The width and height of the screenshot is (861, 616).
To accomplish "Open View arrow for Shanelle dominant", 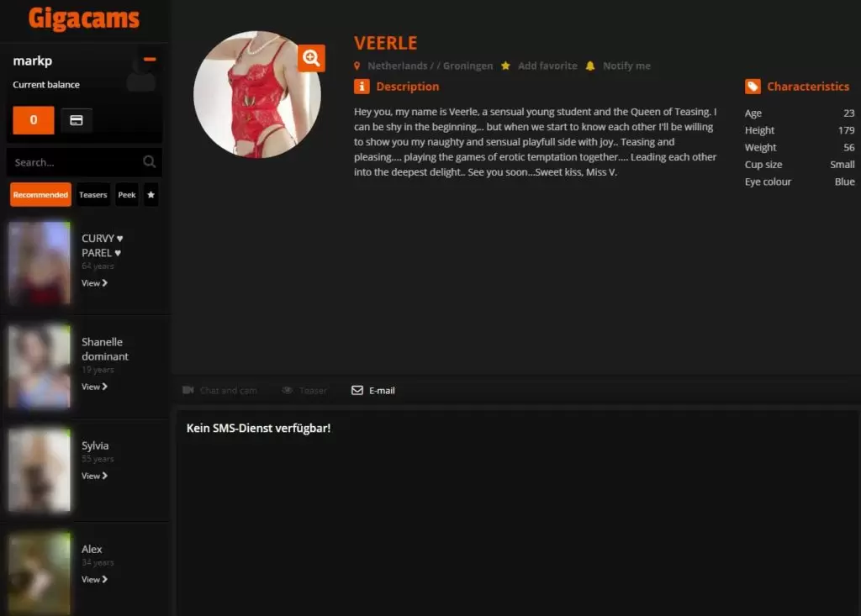I will pyautogui.click(x=94, y=387).
